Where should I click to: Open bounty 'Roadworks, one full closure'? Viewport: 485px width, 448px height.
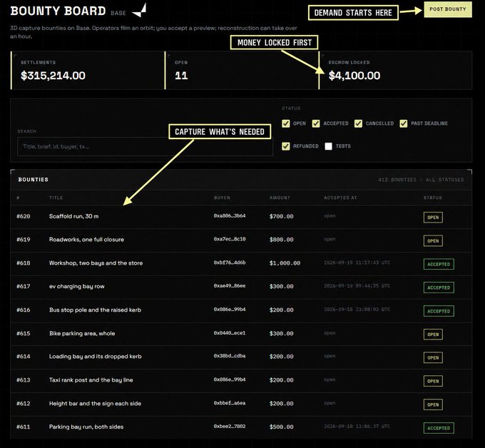pos(86,240)
